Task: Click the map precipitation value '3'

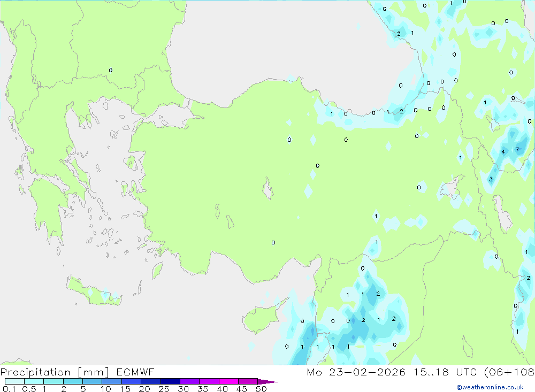Action: click(x=491, y=180)
